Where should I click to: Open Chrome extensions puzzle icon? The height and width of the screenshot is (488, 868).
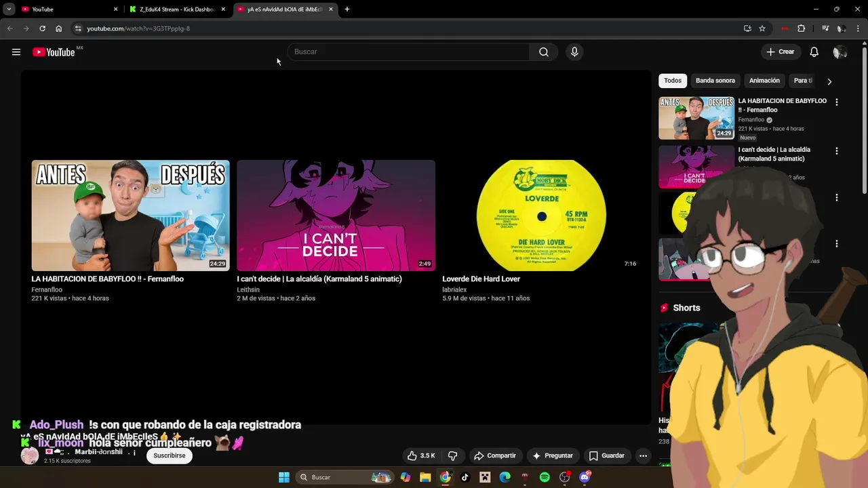(x=802, y=28)
